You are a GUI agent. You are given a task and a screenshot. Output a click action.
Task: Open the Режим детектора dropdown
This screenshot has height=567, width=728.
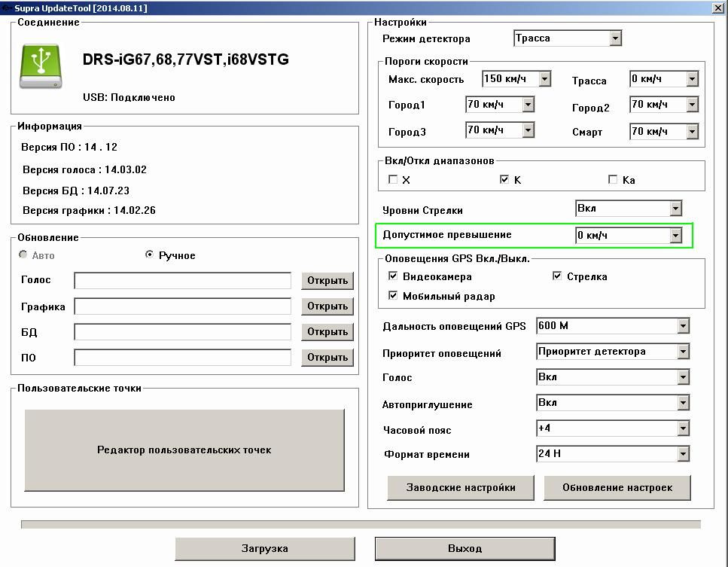click(615, 38)
